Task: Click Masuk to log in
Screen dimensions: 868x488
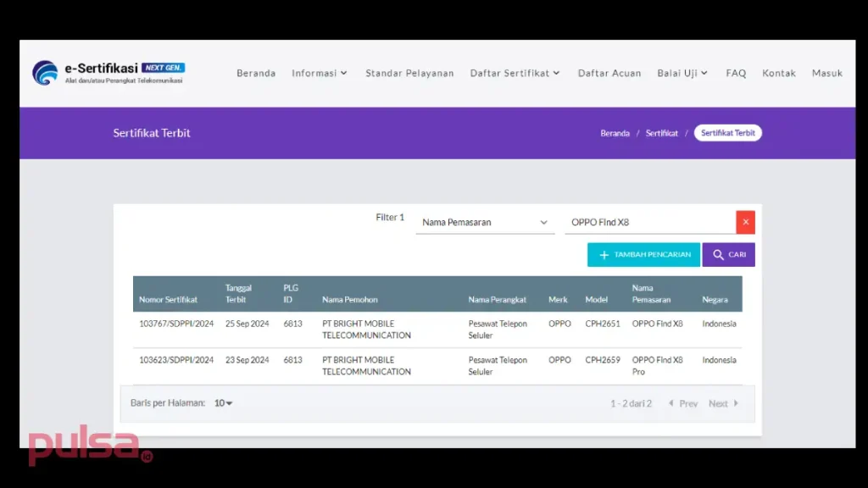Action: (827, 73)
